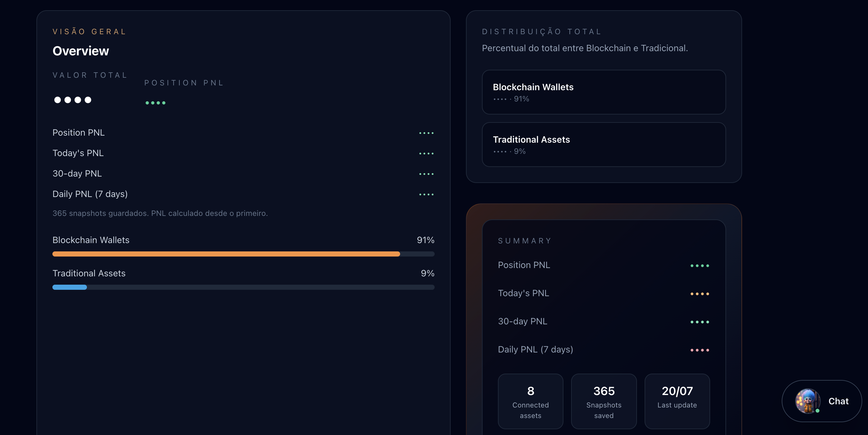The width and height of the screenshot is (868, 435).
Task: Click the 8 Connected assets tile
Action: (531, 401)
